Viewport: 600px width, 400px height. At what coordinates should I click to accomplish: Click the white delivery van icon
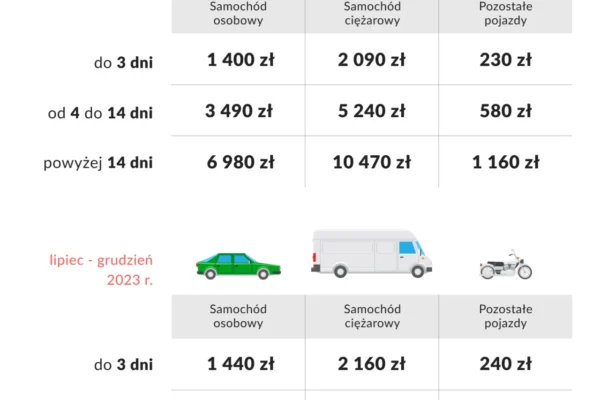(372, 253)
